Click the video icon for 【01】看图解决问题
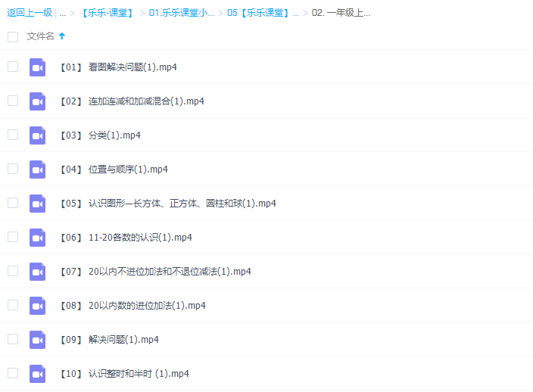 pyautogui.click(x=37, y=67)
